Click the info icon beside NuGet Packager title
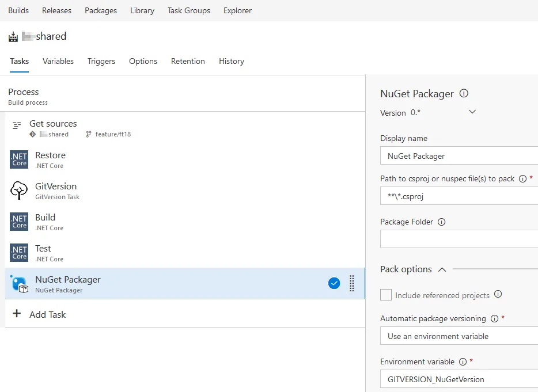Image resolution: width=538 pixels, height=392 pixels. click(x=464, y=93)
